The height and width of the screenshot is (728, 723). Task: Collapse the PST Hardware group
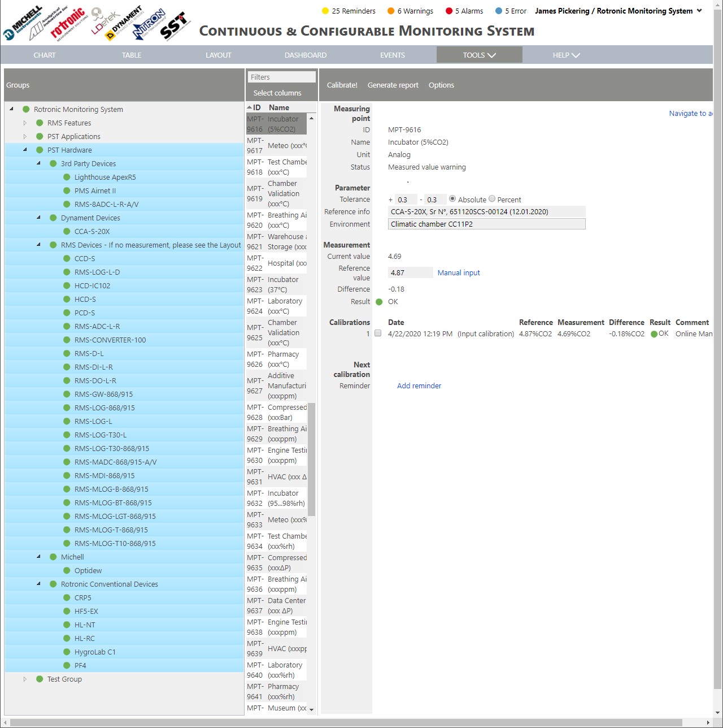pos(25,150)
